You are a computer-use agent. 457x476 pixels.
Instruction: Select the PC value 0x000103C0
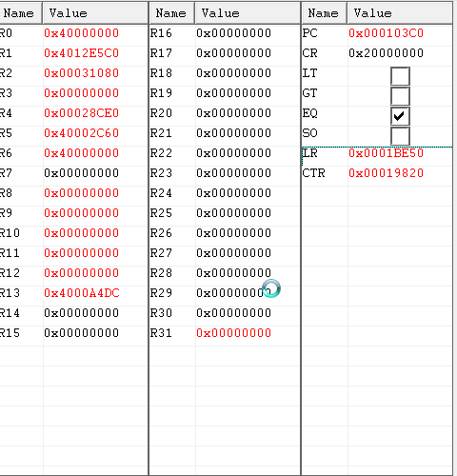387,33
